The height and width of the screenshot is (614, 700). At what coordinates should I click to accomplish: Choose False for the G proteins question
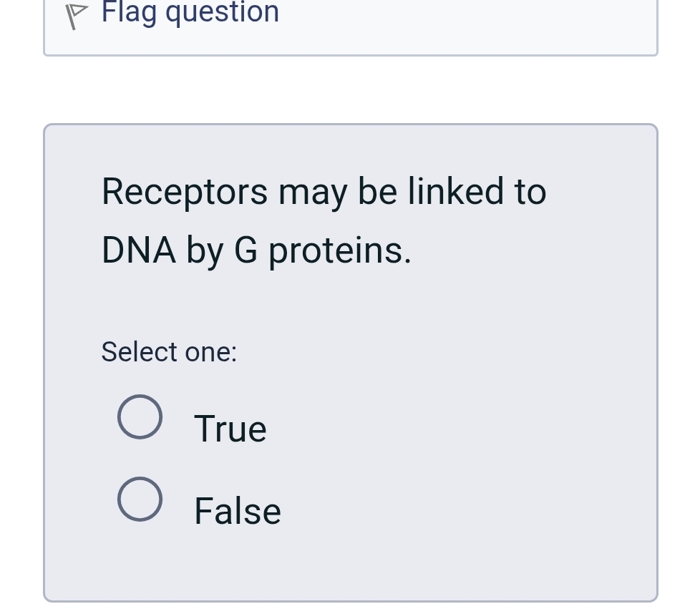(x=140, y=500)
